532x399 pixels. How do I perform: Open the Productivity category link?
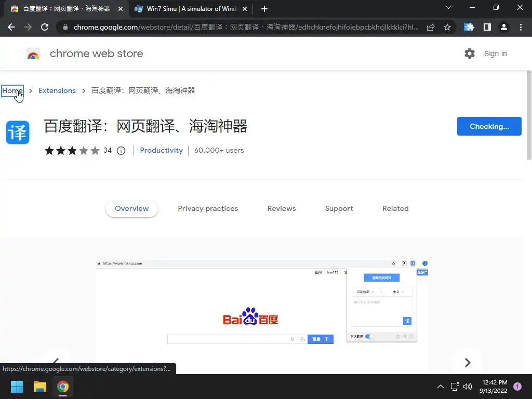coord(161,150)
